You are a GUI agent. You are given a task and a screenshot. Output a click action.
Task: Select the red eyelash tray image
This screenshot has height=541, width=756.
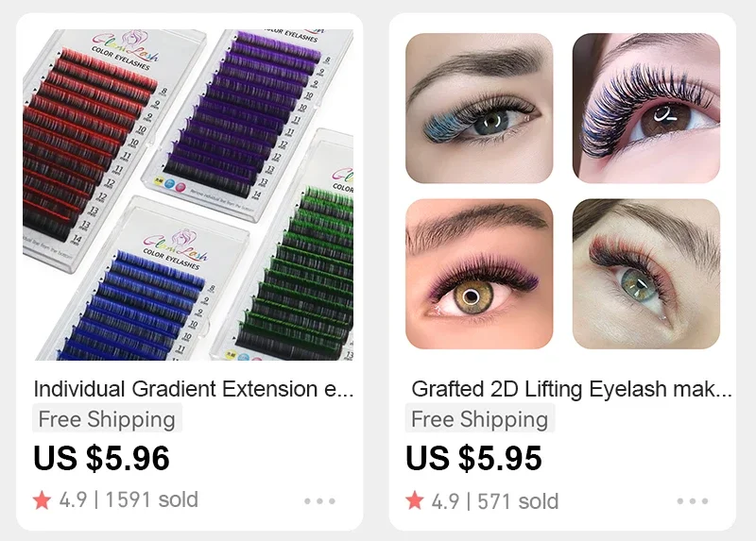92,144
